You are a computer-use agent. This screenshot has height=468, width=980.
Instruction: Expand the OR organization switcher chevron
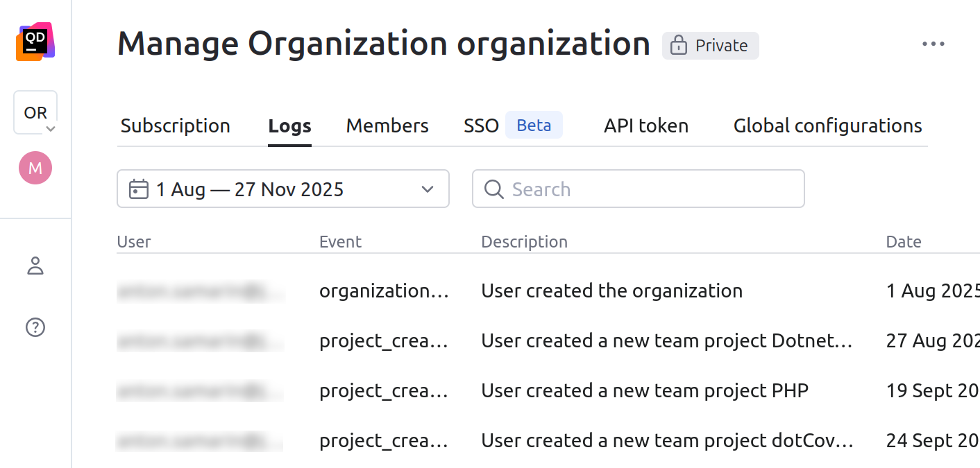(x=50, y=129)
